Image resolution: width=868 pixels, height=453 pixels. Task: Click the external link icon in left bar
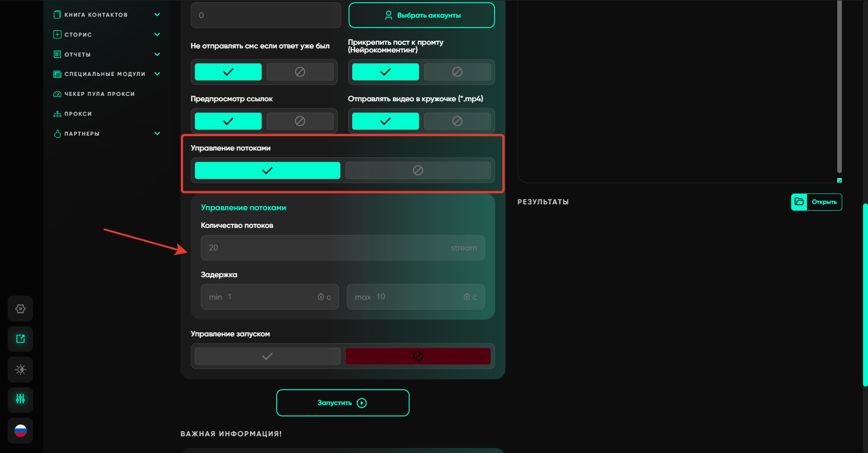click(20, 339)
